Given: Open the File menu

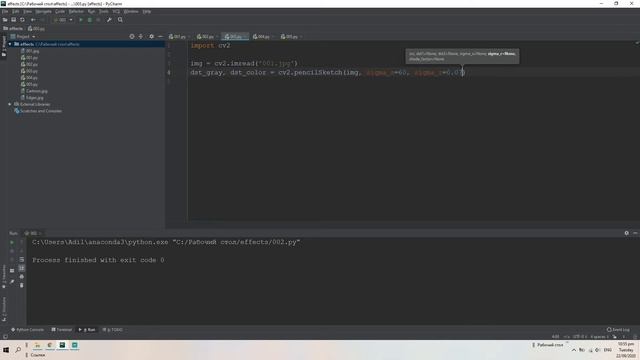Looking at the screenshot, I should pyautogui.click(x=5, y=11).
